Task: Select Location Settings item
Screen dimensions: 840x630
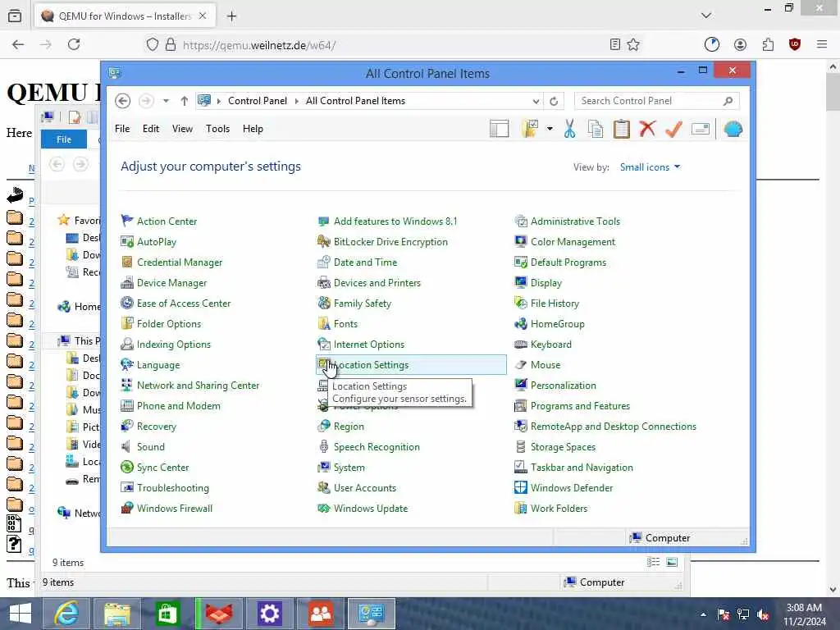Action: 411,365
